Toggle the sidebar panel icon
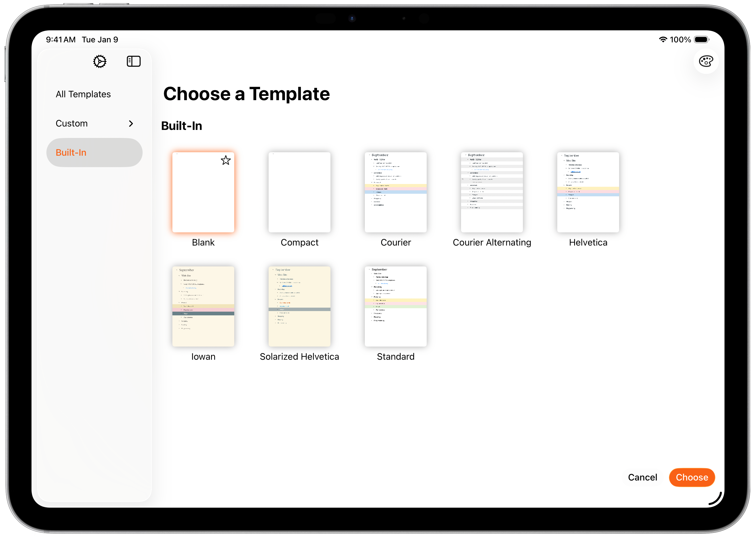This screenshot has width=756, height=538. pos(133,62)
